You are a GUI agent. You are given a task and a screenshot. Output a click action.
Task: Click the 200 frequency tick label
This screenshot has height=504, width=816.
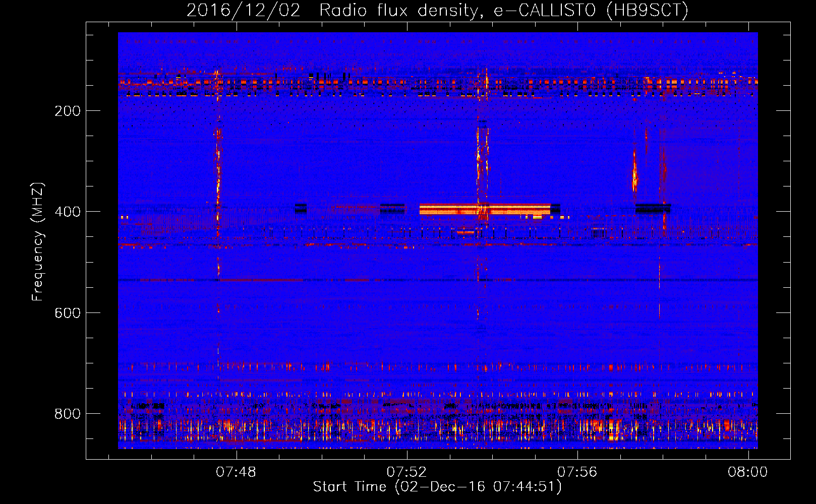tap(67, 111)
